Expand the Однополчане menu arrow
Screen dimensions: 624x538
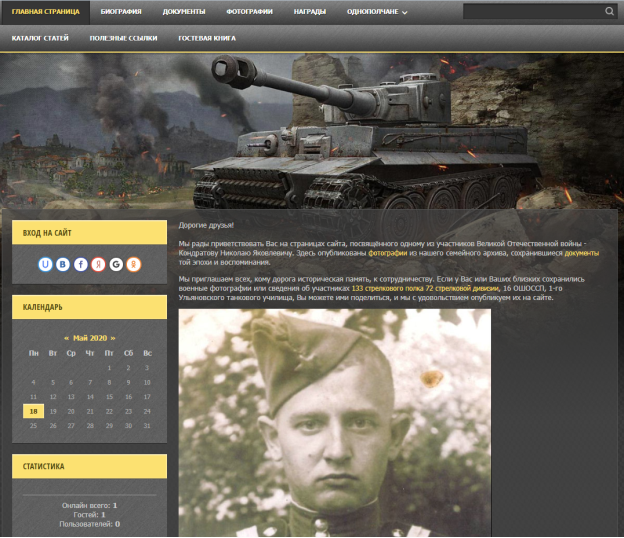[x=405, y=13]
